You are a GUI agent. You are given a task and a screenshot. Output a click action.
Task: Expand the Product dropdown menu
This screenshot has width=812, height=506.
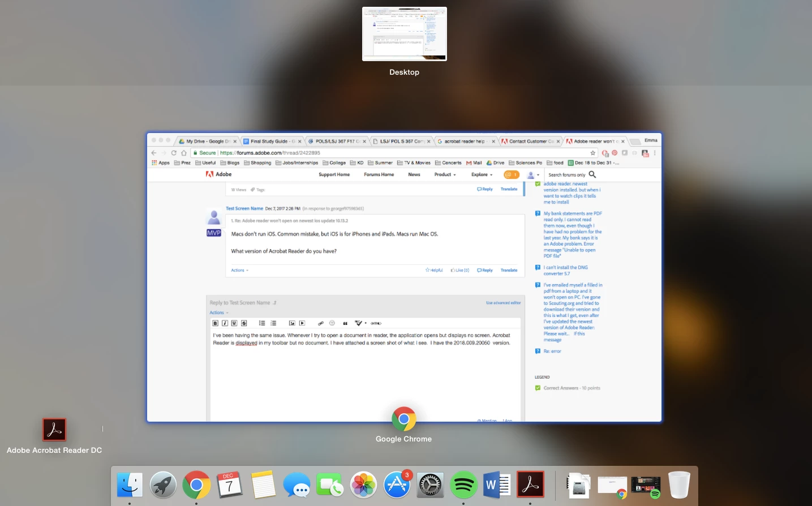tap(445, 174)
